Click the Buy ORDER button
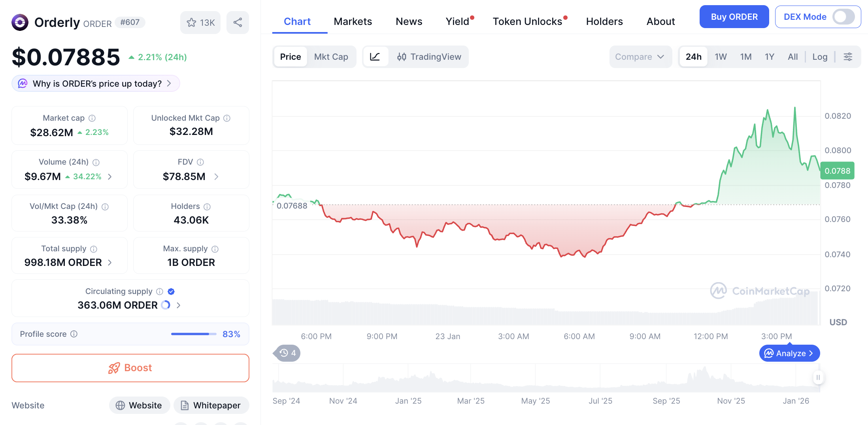Viewport: 868px width, 425px height. click(734, 17)
